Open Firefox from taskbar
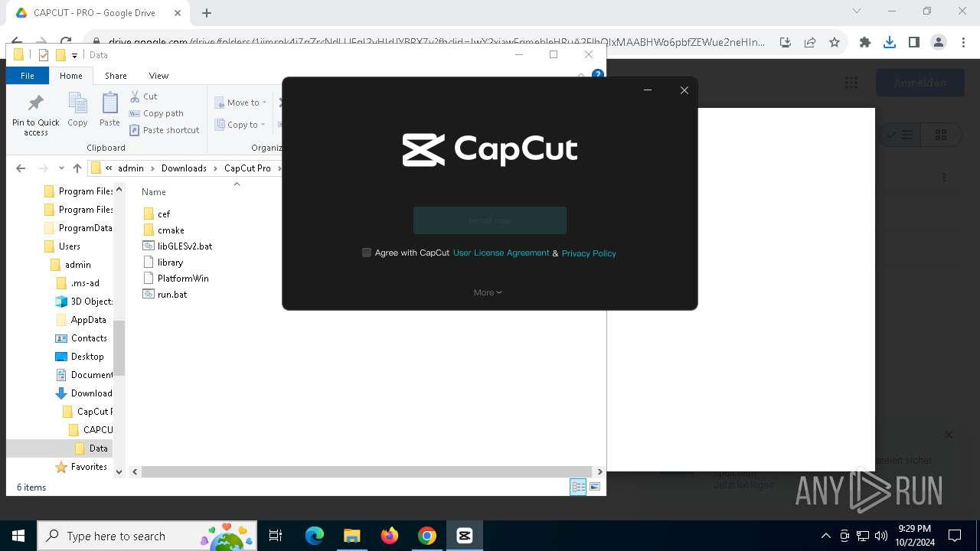The image size is (980, 551). tap(390, 536)
